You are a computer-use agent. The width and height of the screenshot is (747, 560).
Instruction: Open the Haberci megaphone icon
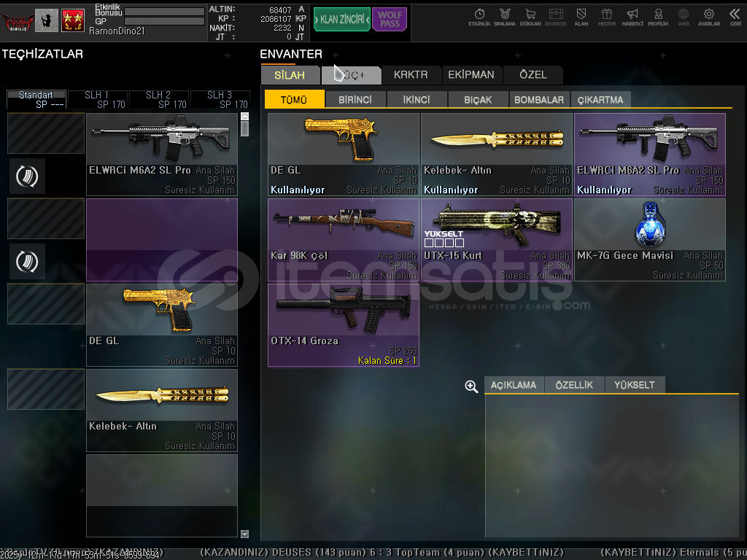632,17
